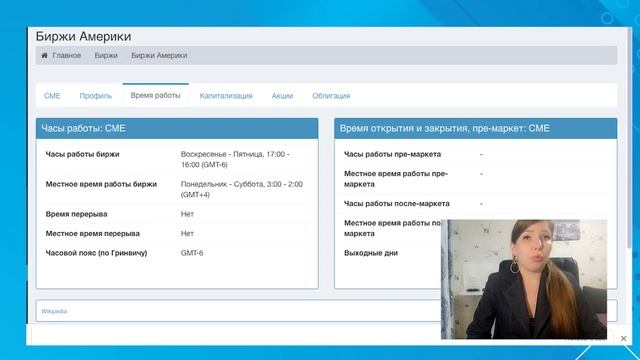This screenshot has width=640, height=360.
Task: Click the 'Выходные дни' label
Action: pos(371,253)
